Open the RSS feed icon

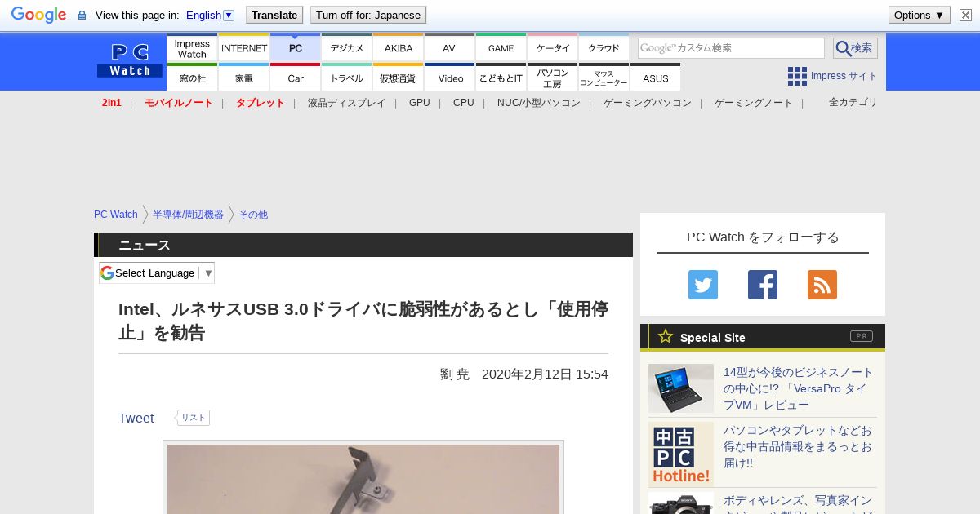coord(822,285)
